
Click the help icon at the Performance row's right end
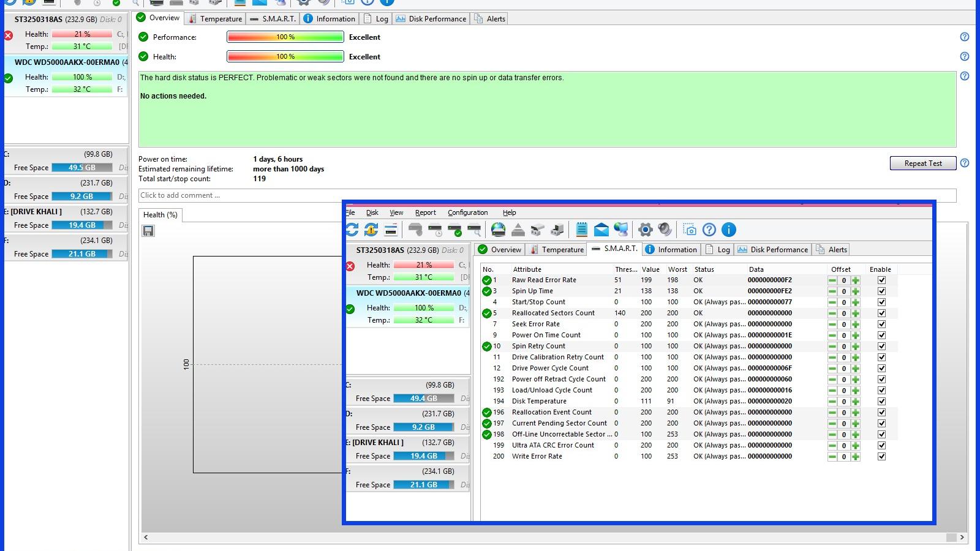[x=965, y=37]
